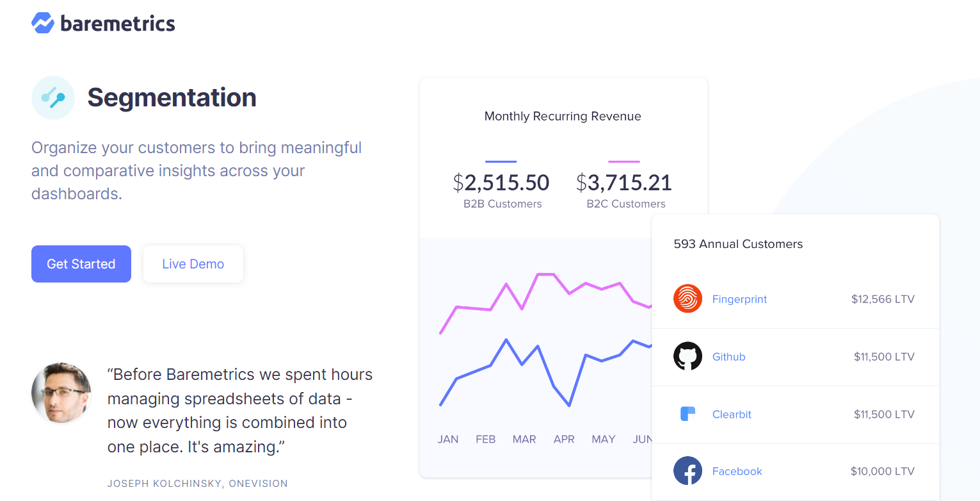
Task: Click the JAN axis label
Action: [x=448, y=439]
